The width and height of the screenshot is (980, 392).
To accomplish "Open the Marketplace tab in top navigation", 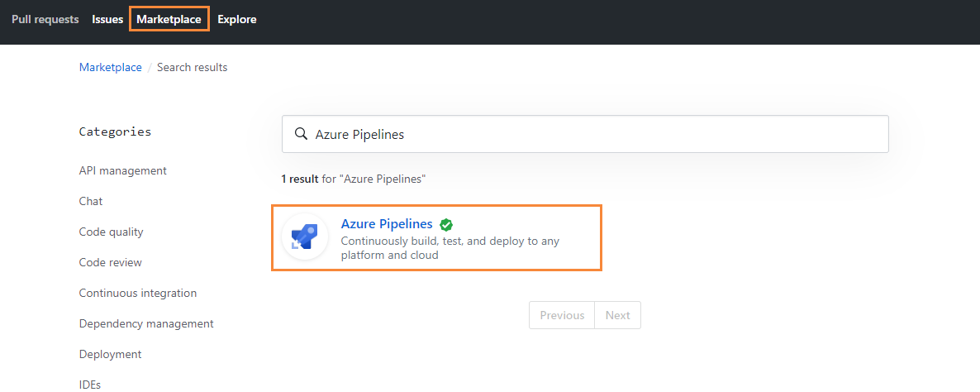I will (169, 19).
